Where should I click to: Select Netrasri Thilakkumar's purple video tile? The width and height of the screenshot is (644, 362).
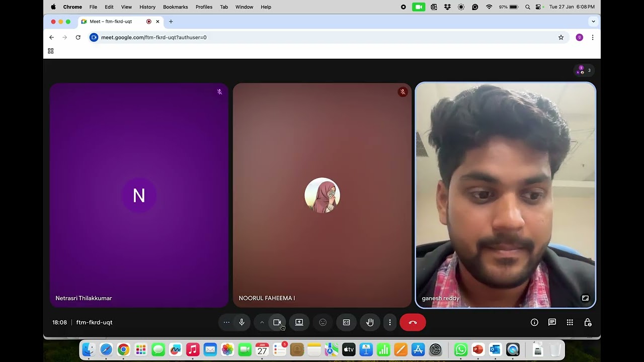point(139,195)
